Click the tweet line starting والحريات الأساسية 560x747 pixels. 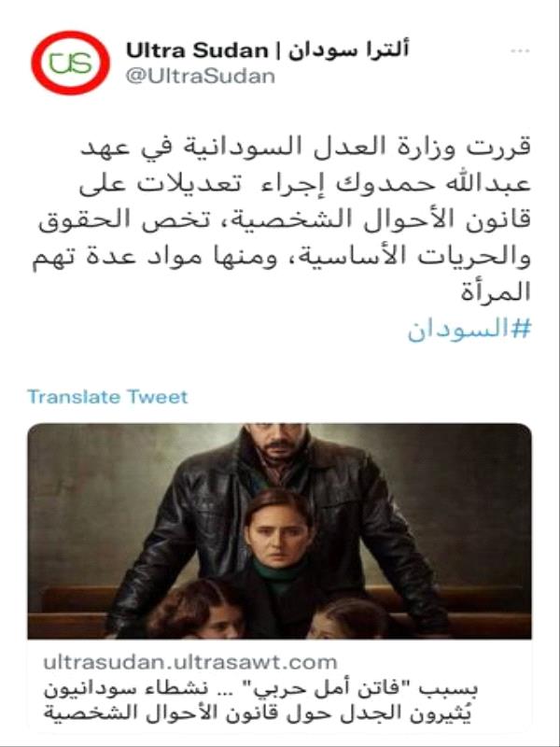[281, 257]
